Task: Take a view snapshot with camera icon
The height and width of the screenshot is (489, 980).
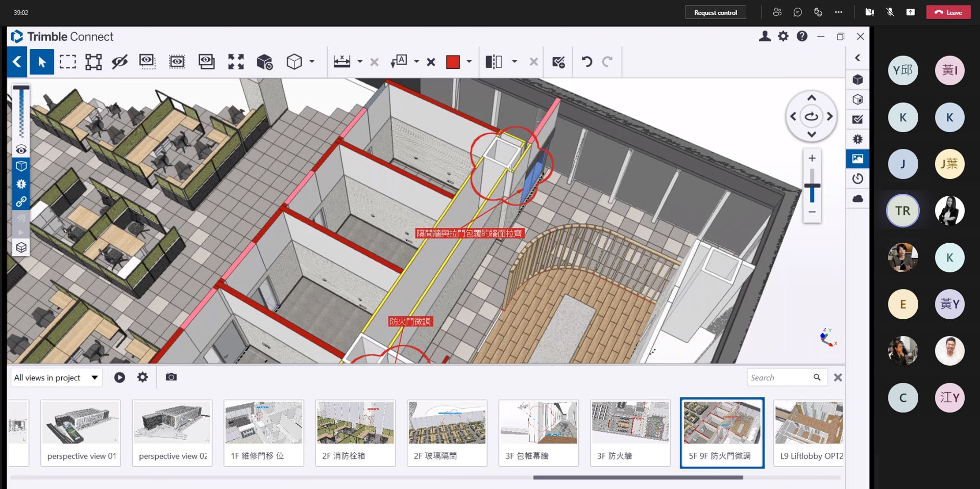Action: point(171,377)
